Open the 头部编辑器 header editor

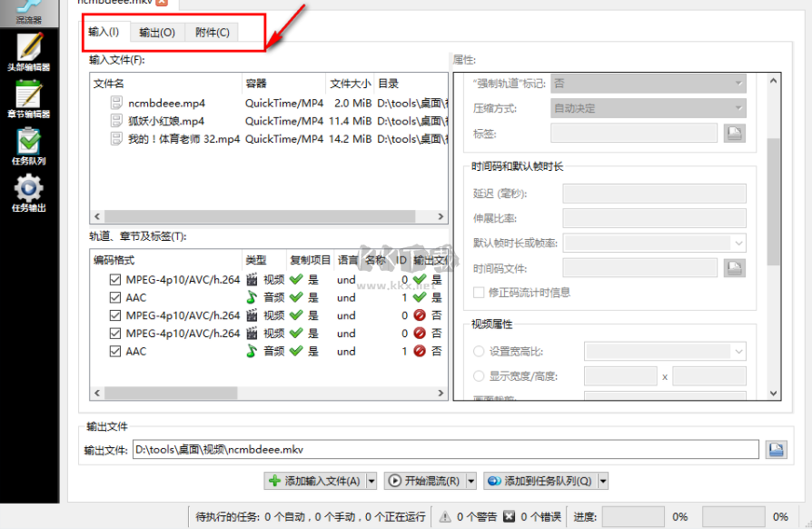[30, 55]
